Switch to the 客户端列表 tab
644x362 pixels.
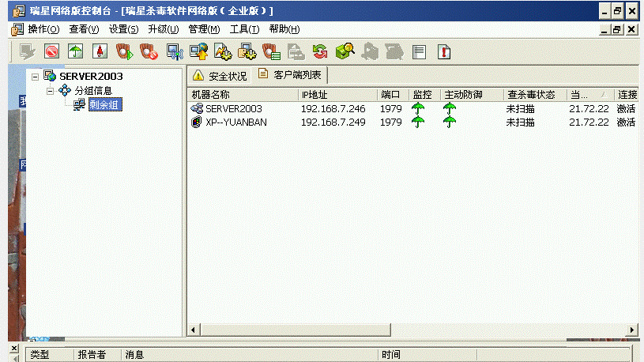coord(290,75)
